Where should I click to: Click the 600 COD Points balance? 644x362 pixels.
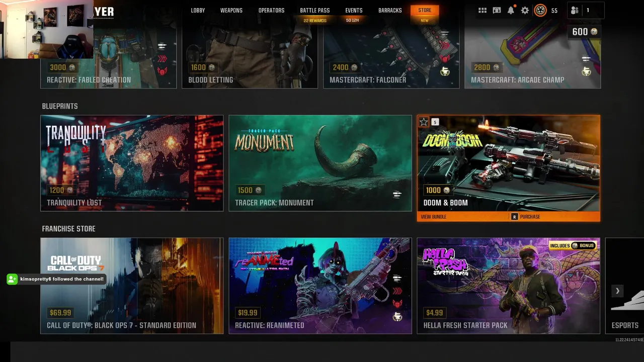585,32
